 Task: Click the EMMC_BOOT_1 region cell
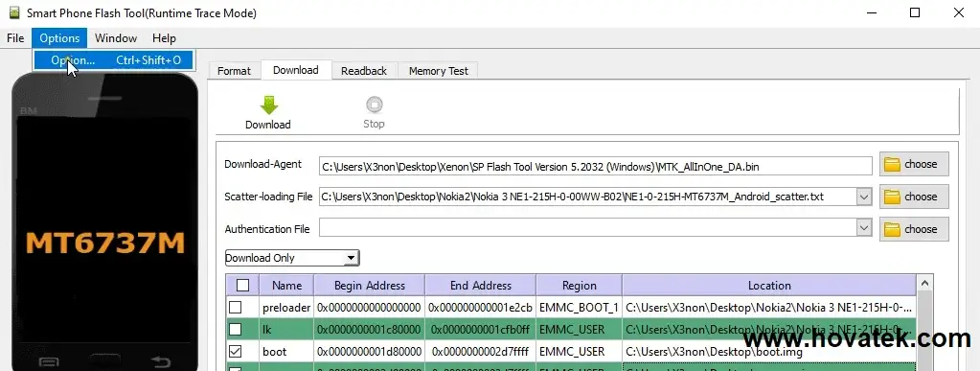[x=579, y=307]
